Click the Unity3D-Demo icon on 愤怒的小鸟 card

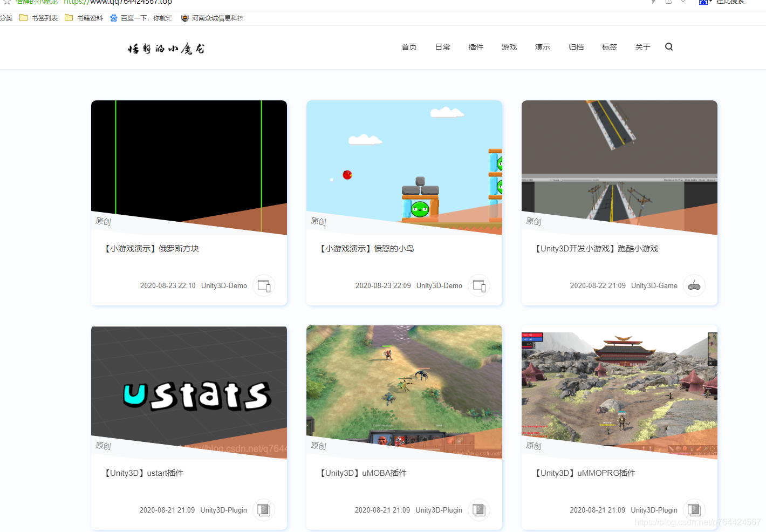pos(479,285)
